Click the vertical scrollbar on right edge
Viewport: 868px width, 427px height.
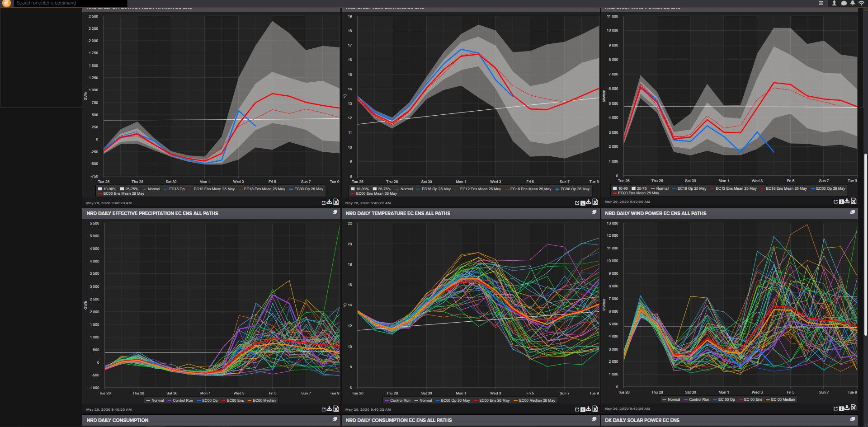tap(865, 244)
